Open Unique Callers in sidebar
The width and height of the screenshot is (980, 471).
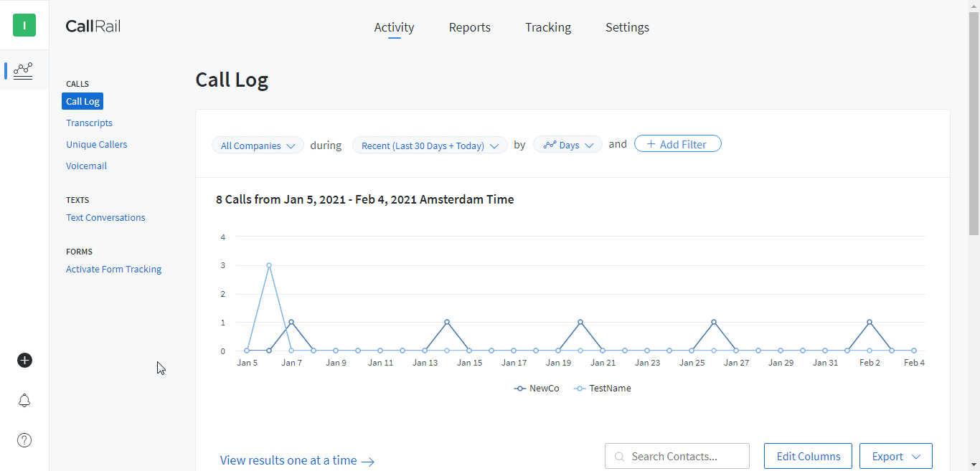coord(97,144)
